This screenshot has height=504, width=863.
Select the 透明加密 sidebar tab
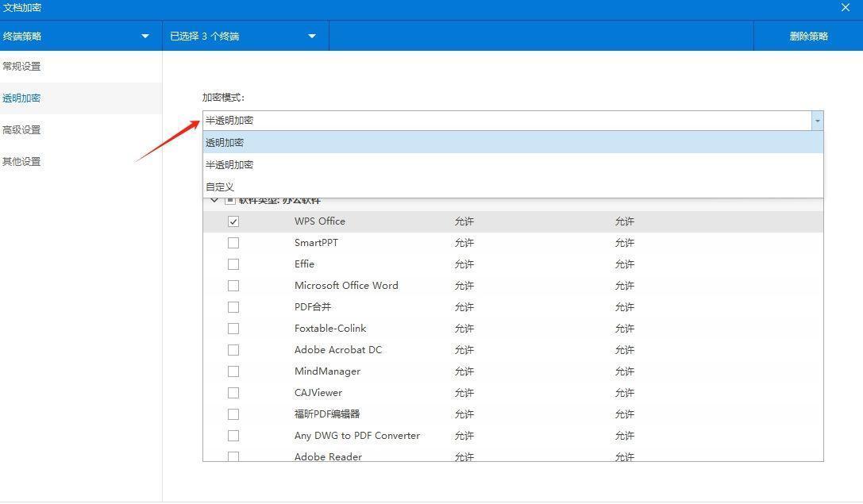click(22, 98)
